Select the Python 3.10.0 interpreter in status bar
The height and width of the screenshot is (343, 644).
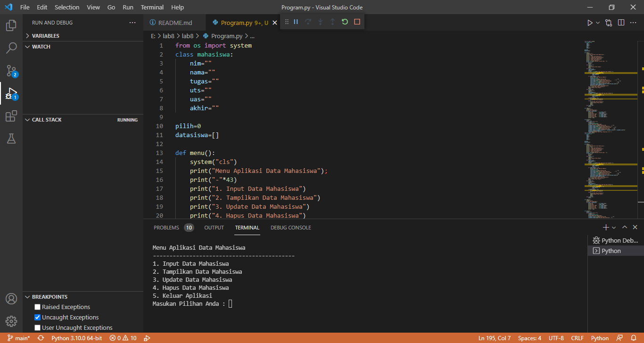76,338
